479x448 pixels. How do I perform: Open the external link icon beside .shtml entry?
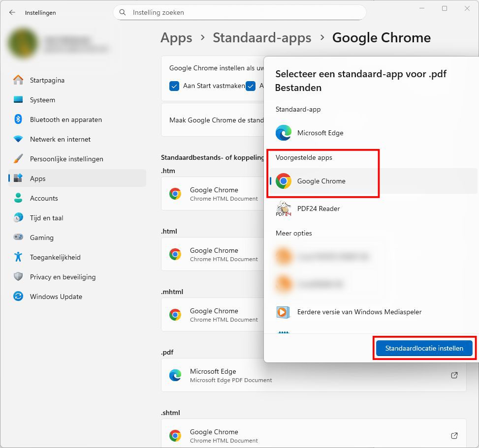point(454,435)
